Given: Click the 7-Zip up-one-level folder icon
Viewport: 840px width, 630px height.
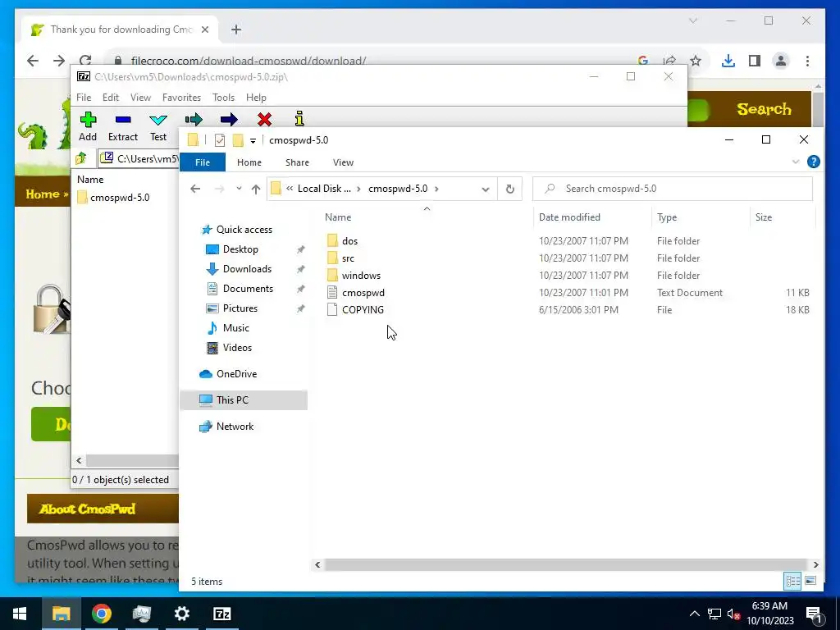Looking at the screenshot, I should [x=81, y=158].
